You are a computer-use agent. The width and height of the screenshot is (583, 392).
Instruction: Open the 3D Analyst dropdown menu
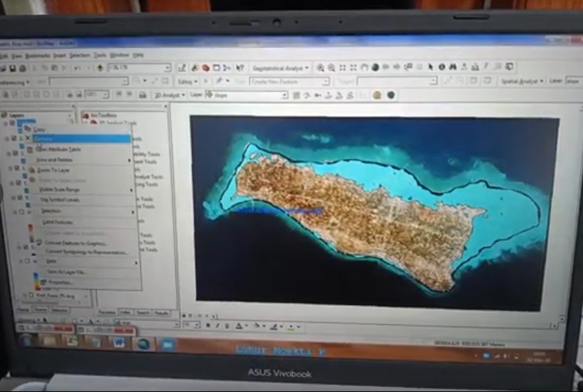[x=169, y=95]
